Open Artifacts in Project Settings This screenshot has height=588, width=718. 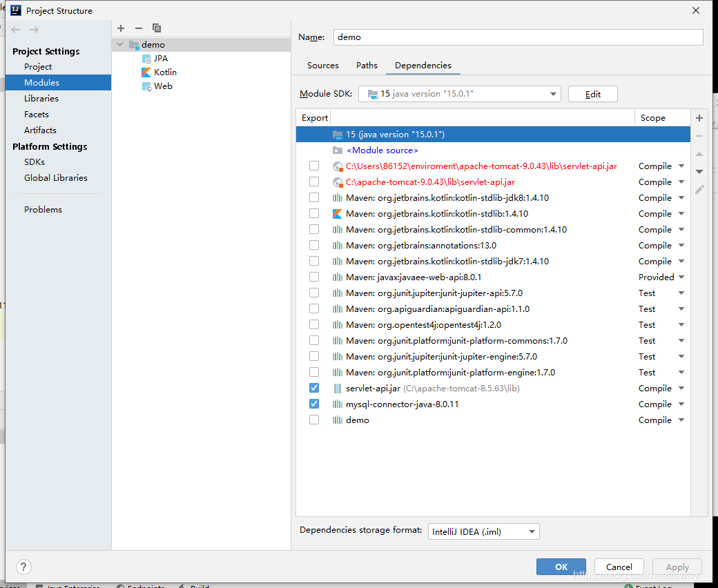tap(40, 130)
